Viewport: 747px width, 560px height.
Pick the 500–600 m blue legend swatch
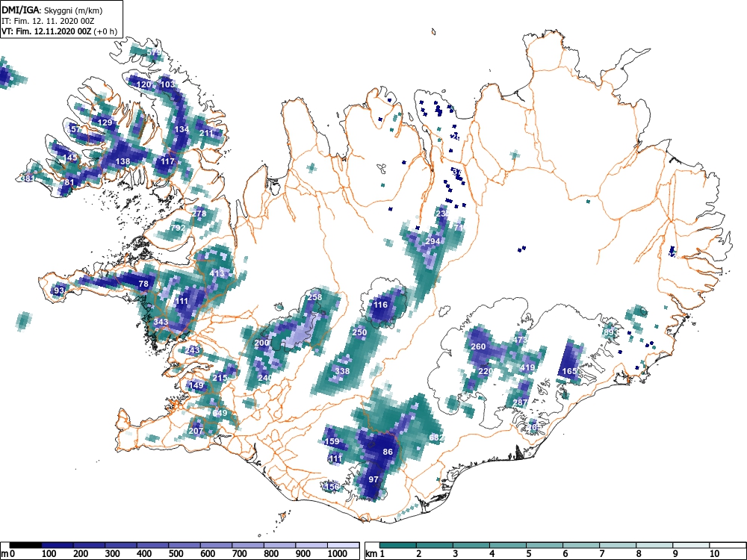click(185, 545)
